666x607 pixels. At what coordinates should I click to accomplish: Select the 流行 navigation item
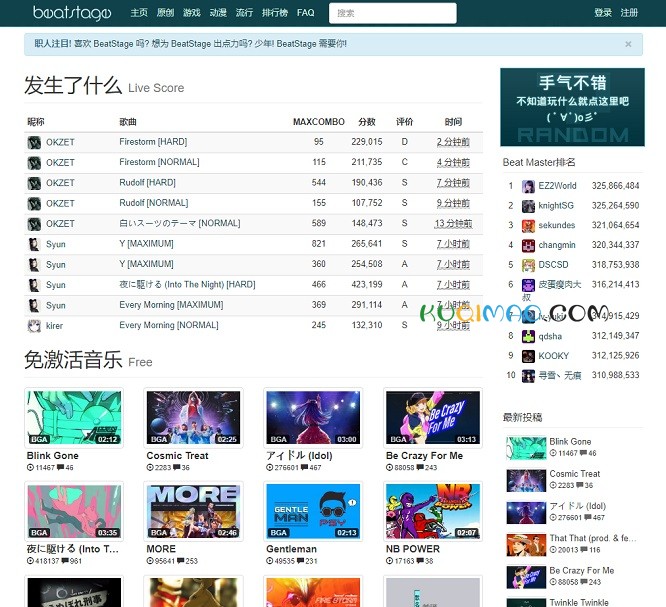click(244, 13)
